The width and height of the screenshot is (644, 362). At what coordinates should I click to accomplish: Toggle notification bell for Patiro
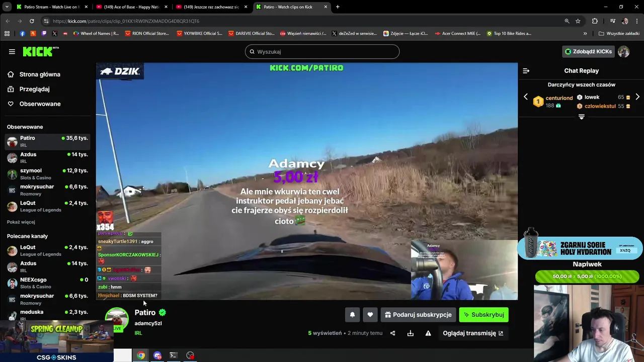click(352, 315)
